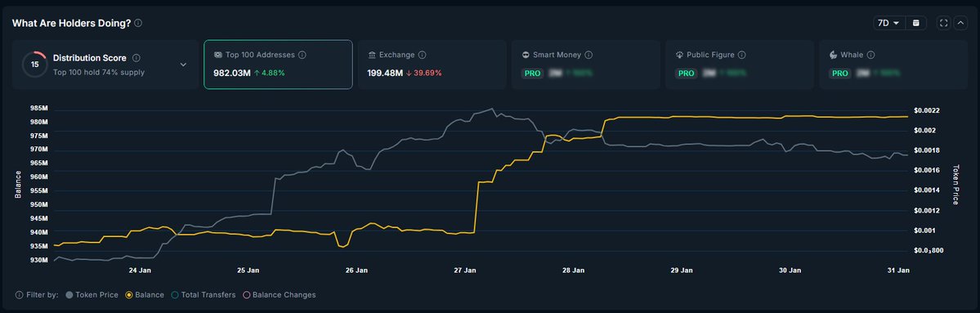This screenshot has width=980, height=313.
Task: Click the Distribution Score card
Action: coord(105,65)
